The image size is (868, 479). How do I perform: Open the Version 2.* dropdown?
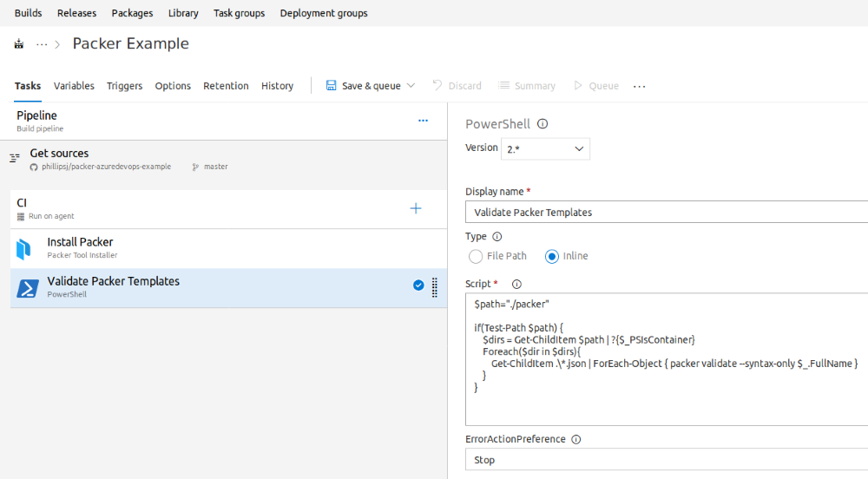[x=545, y=148]
